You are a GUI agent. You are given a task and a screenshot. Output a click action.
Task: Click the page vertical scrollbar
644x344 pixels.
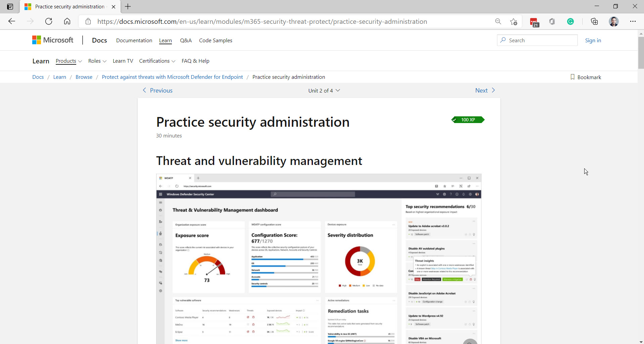click(x=641, y=53)
